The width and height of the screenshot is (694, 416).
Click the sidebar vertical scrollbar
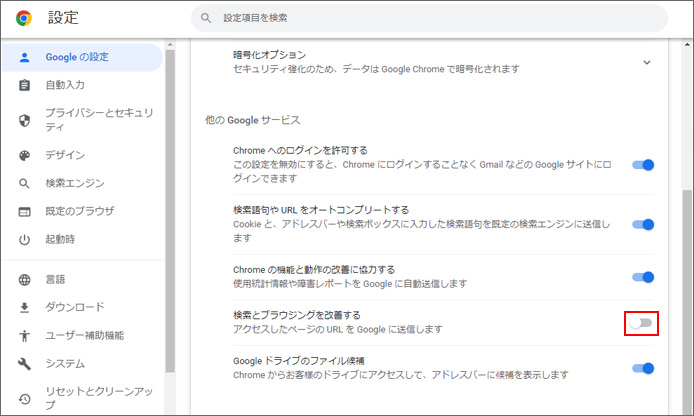(170, 211)
